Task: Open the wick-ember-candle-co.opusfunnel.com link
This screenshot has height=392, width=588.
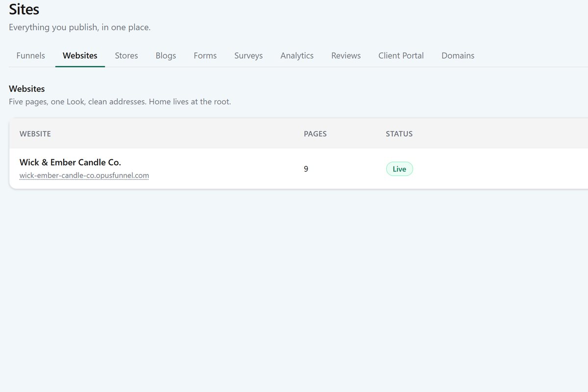Action: tap(84, 175)
